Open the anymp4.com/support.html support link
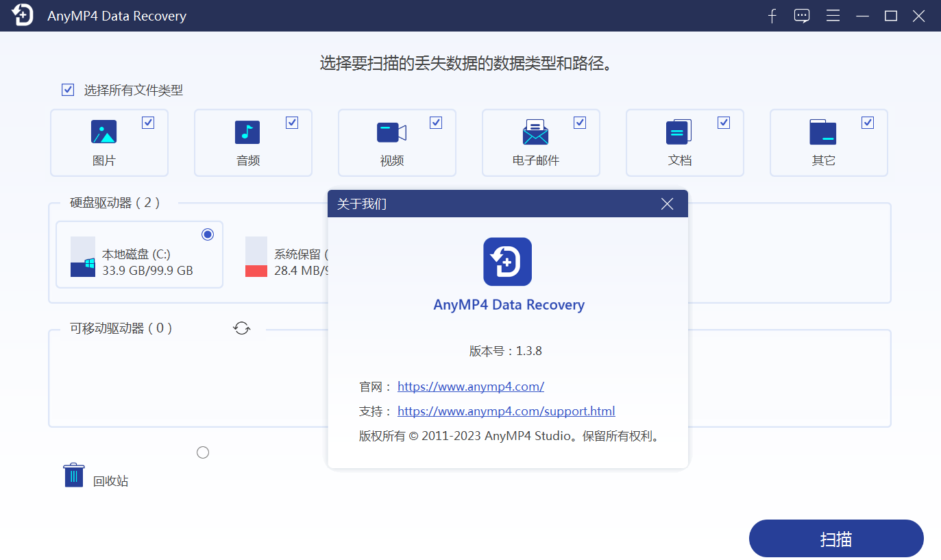This screenshot has height=560, width=941. click(506, 411)
